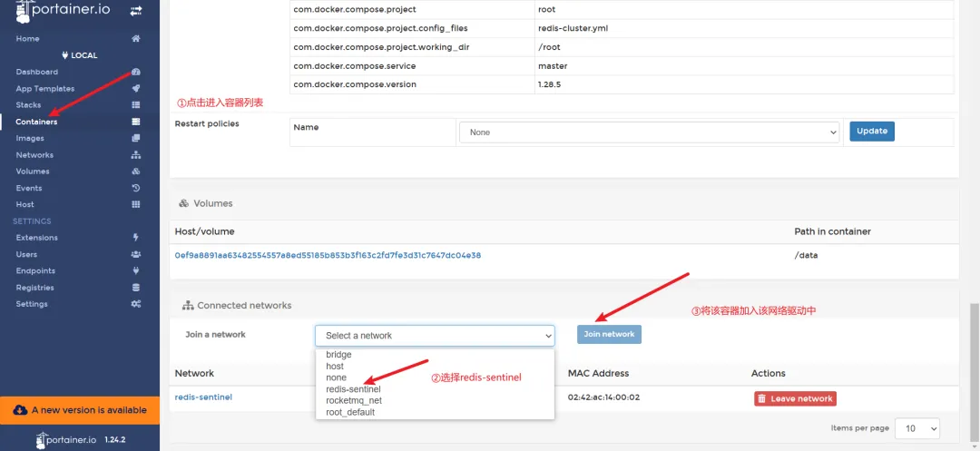Click the Events history icon

tap(135, 188)
